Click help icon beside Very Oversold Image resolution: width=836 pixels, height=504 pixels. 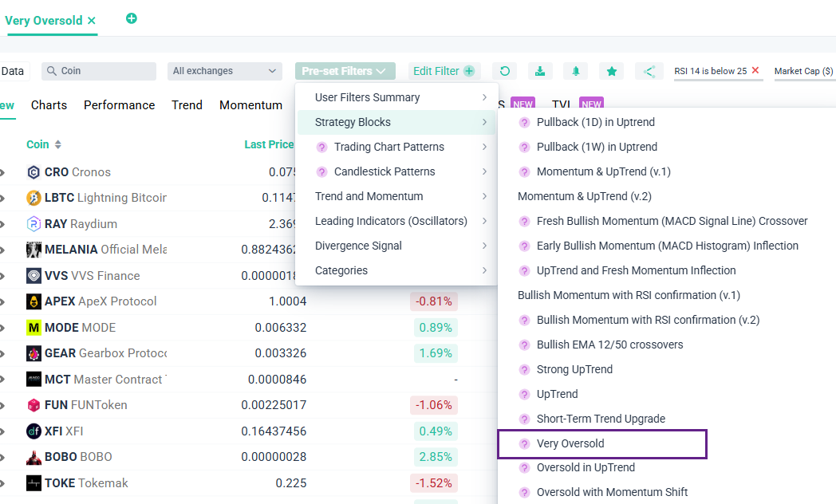coord(524,443)
